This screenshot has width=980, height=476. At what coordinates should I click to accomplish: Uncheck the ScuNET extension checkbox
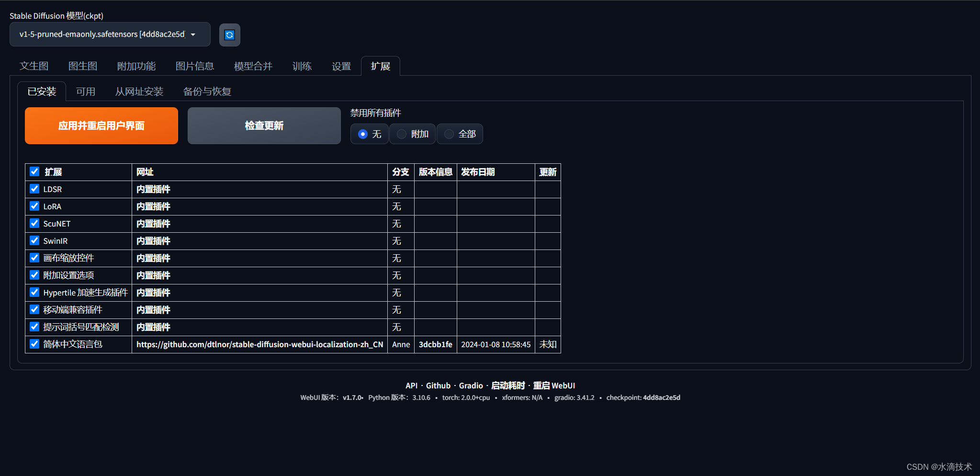click(34, 223)
